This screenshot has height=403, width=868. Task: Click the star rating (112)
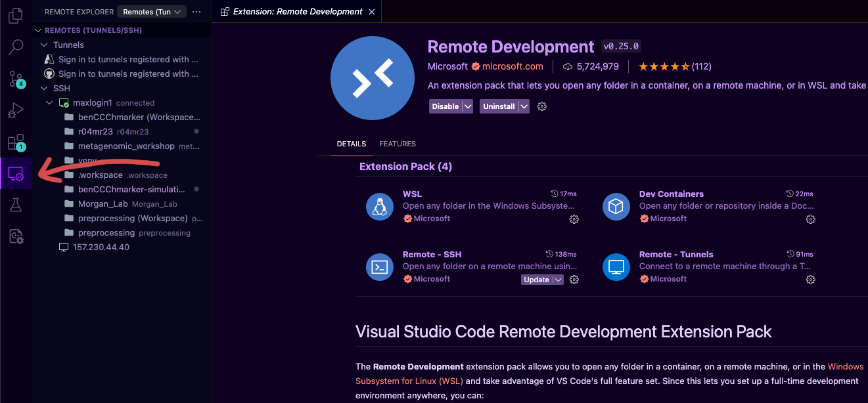[x=675, y=66]
